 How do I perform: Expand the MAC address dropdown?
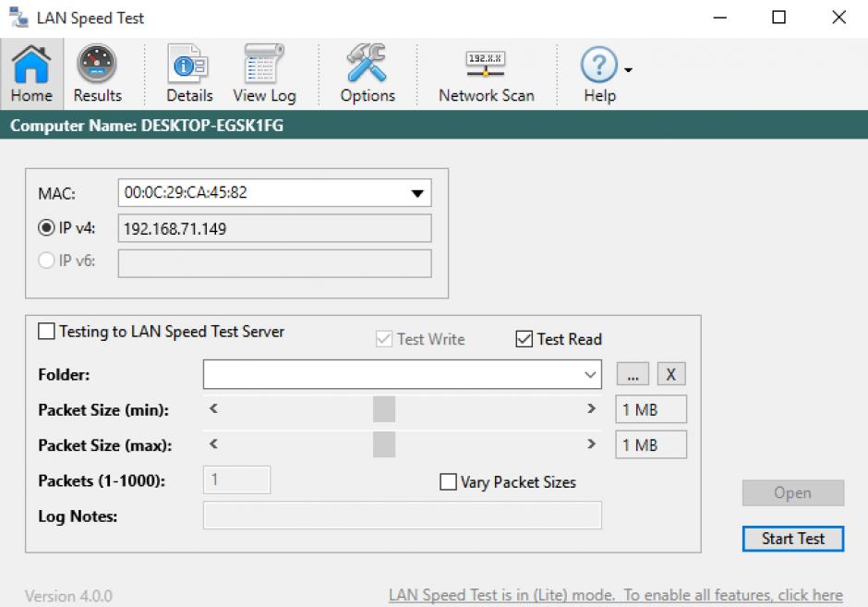(417, 194)
